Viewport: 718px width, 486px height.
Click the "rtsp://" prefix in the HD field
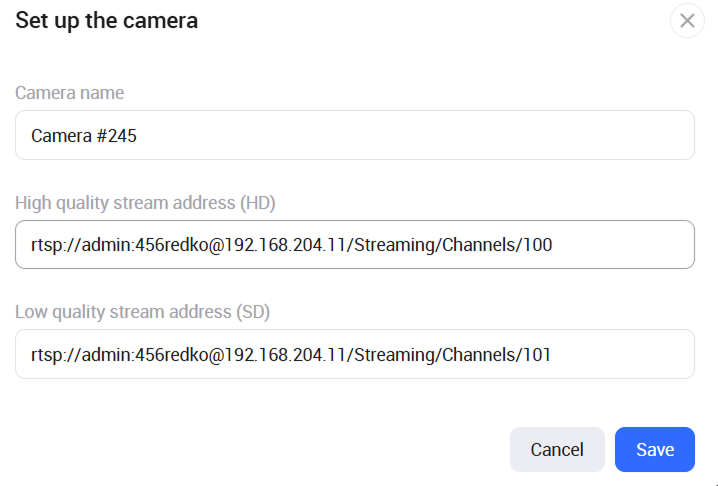[54, 245]
